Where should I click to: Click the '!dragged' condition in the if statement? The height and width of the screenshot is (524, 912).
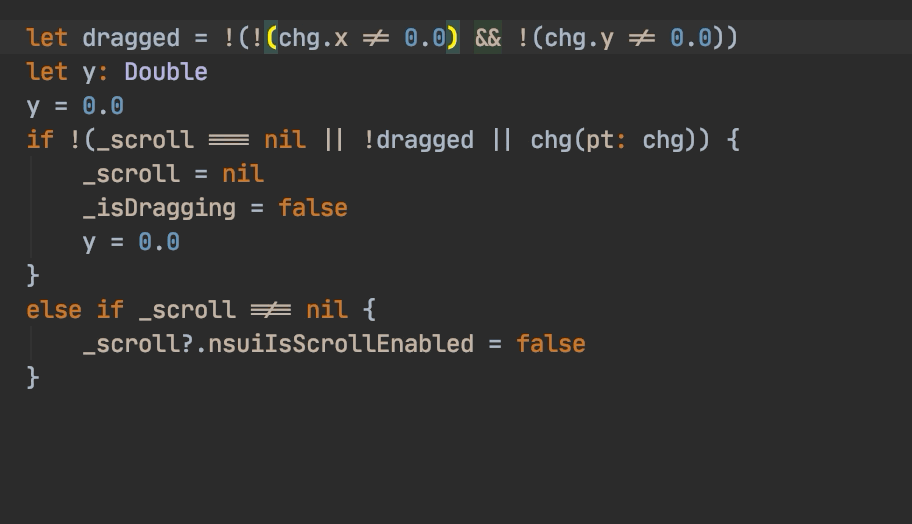pyautogui.click(x=418, y=140)
